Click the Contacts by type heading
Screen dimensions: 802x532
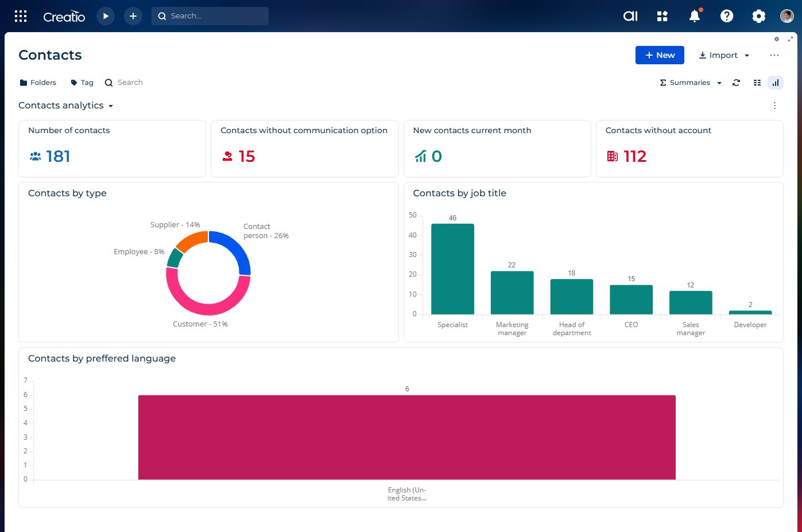(x=67, y=193)
